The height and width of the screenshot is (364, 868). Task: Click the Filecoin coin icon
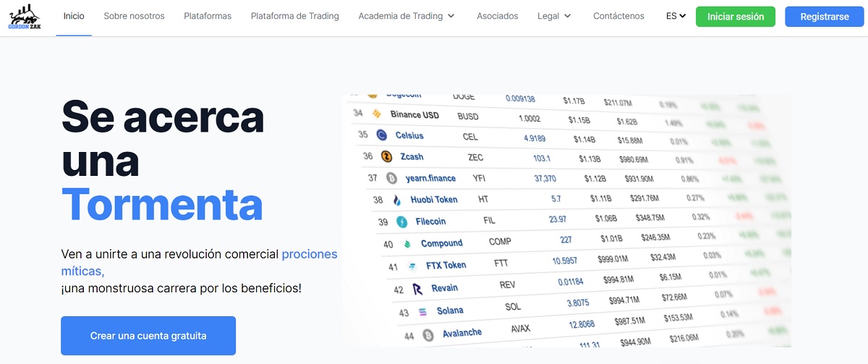click(401, 221)
